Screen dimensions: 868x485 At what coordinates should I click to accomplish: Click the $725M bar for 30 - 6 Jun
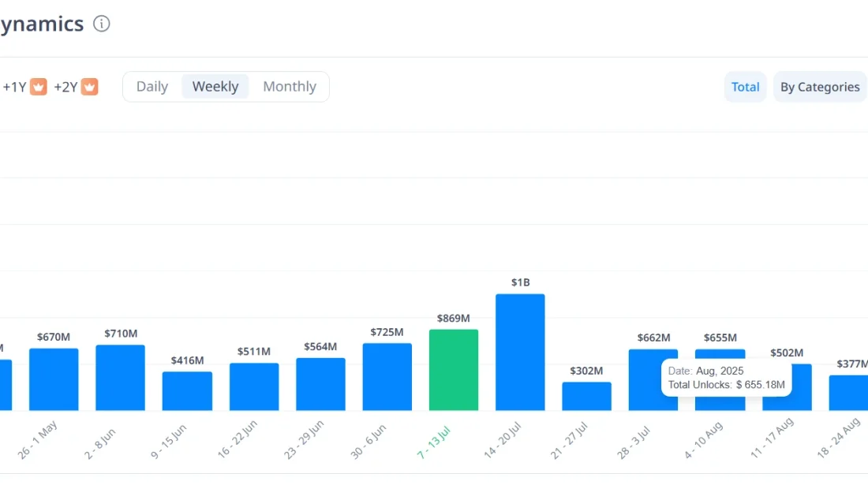(387, 377)
